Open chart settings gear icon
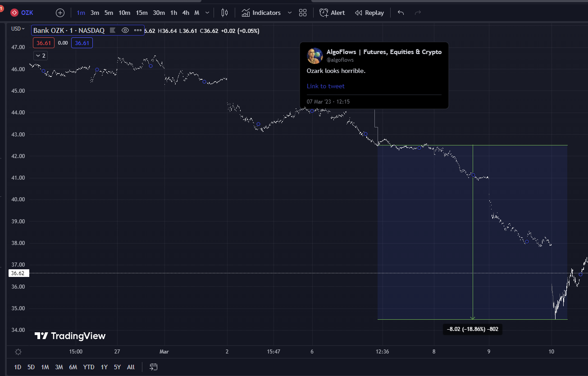The height and width of the screenshot is (376, 588). point(18,352)
